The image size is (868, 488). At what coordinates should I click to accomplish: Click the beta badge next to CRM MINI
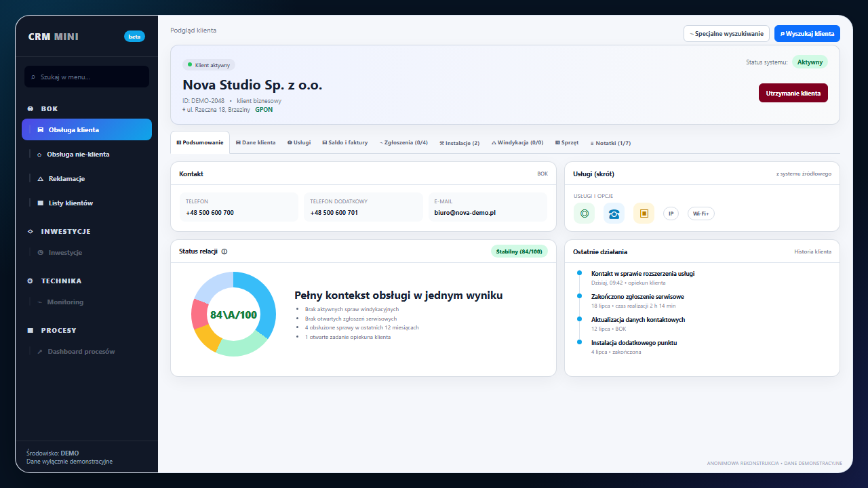pos(134,37)
